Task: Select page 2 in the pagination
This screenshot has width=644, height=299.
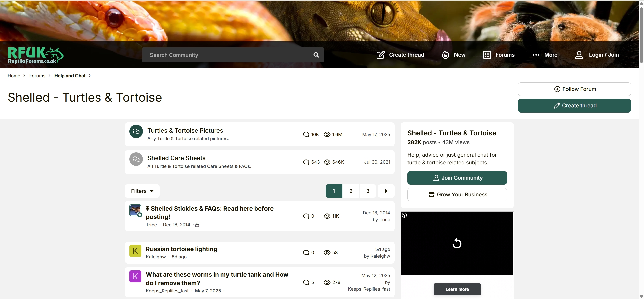Action: click(x=351, y=191)
